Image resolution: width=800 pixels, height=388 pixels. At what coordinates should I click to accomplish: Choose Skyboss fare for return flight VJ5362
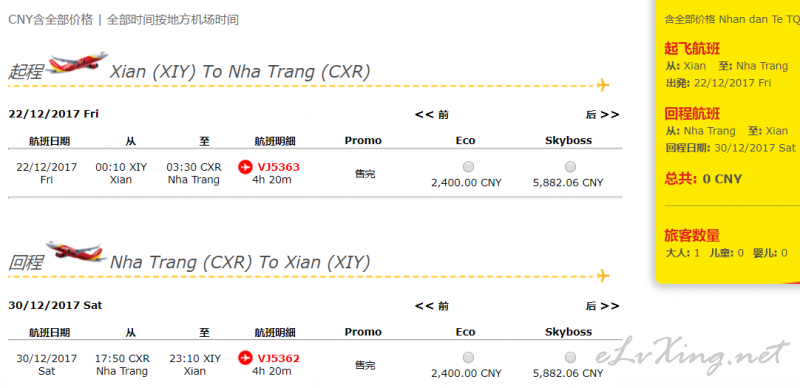tap(570, 357)
